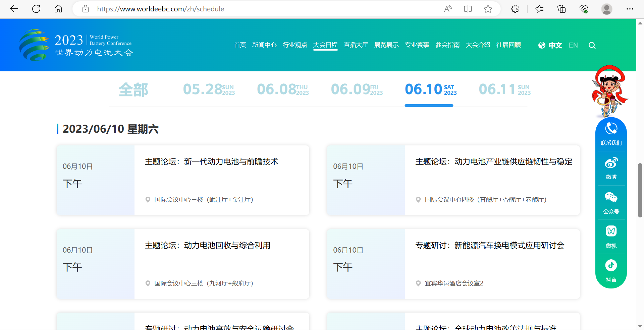Open forum 新一代动力电池与前瞻技术 session

[x=211, y=162]
